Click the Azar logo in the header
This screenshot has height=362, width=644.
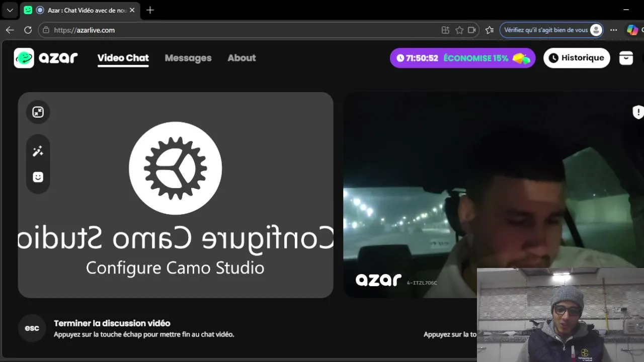pos(46,58)
